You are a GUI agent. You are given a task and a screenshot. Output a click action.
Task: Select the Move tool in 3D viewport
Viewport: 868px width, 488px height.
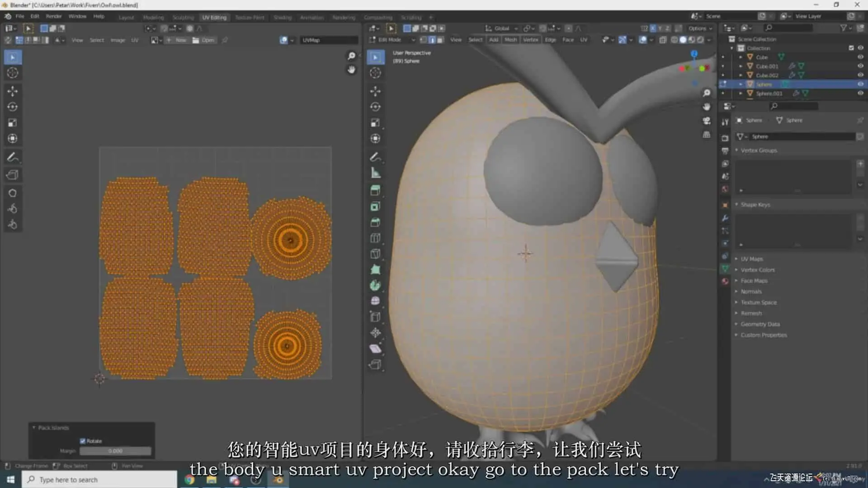(375, 91)
